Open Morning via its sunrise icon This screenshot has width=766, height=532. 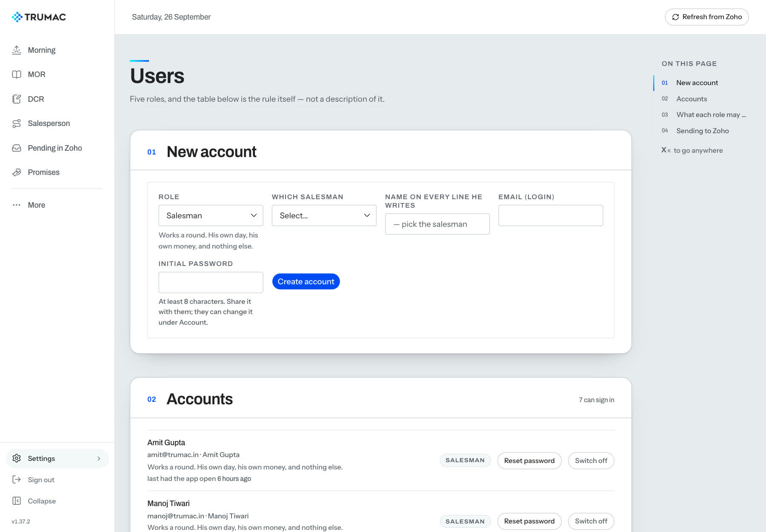tap(17, 50)
